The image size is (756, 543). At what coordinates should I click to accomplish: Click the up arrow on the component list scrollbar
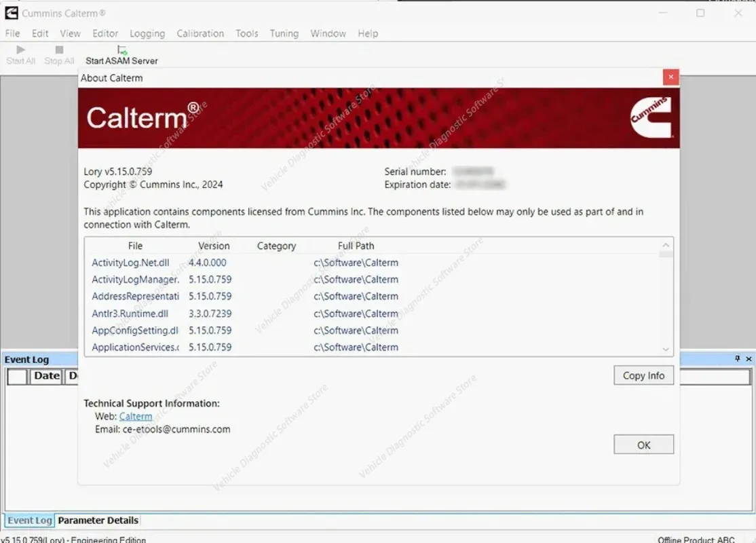click(665, 245)
